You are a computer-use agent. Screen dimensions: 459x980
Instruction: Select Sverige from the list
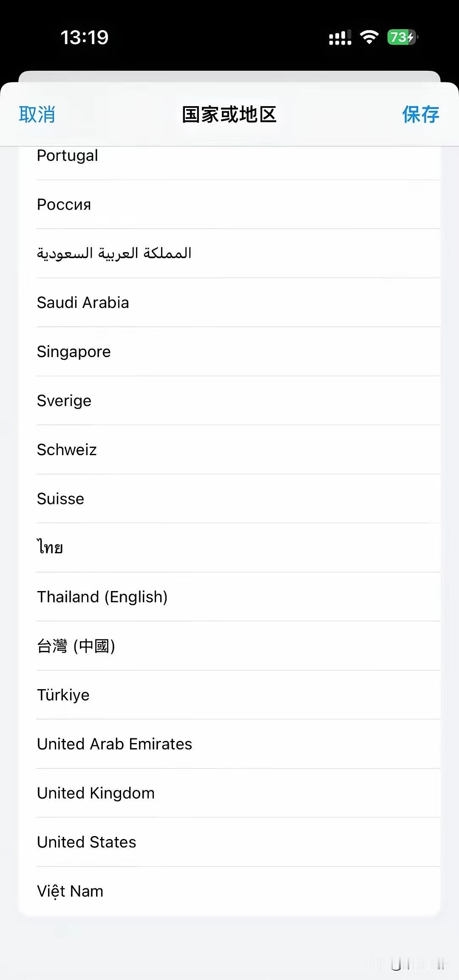point(229,400)
